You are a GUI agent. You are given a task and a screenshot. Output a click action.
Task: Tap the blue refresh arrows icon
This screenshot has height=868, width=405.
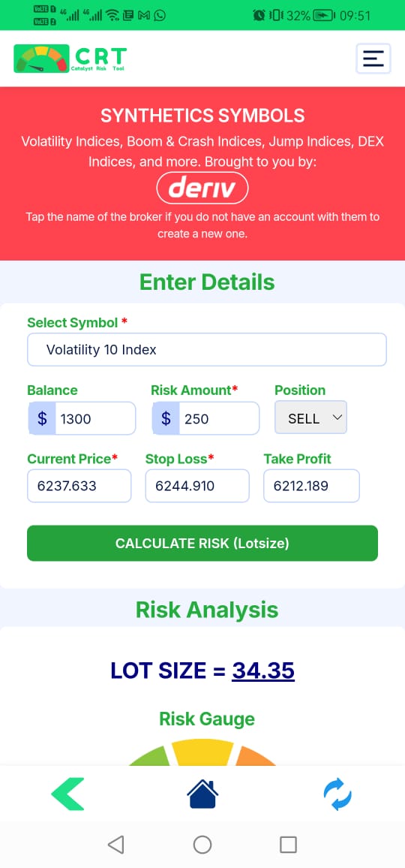337,794
